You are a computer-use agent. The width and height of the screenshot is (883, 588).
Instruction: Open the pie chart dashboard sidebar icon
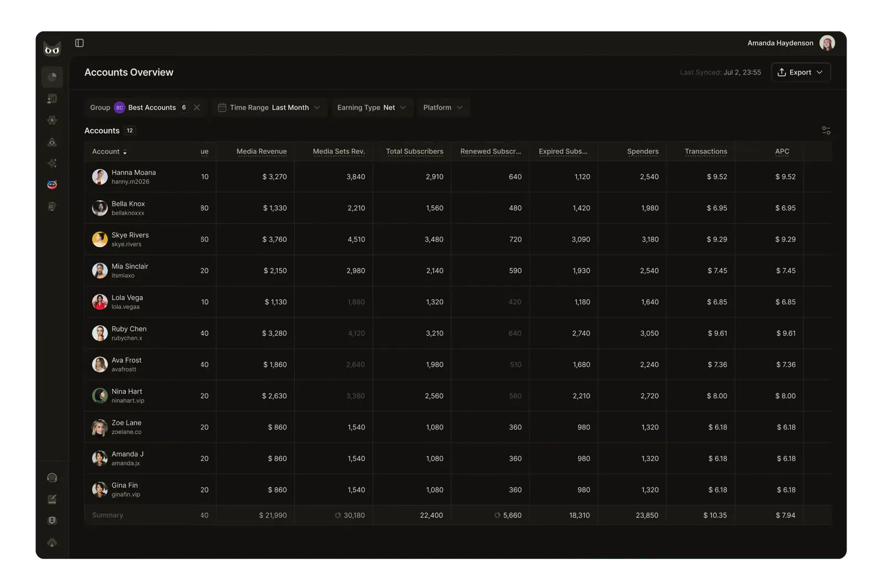tap(52, 77)
